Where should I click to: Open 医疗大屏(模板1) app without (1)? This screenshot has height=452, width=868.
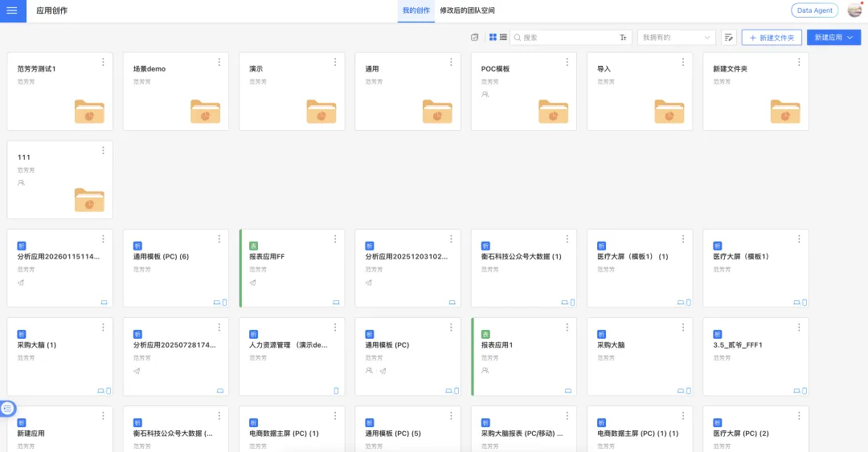coord(755,268)
